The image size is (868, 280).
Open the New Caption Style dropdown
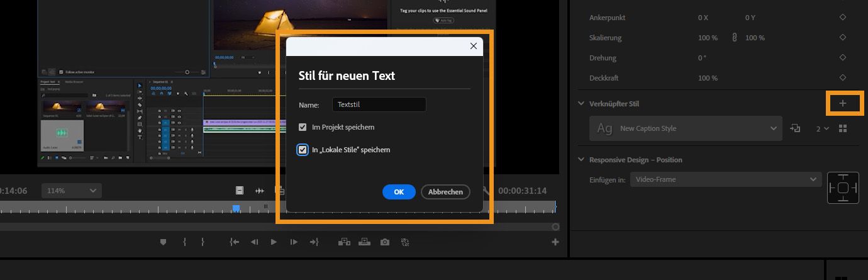(686, 128)
